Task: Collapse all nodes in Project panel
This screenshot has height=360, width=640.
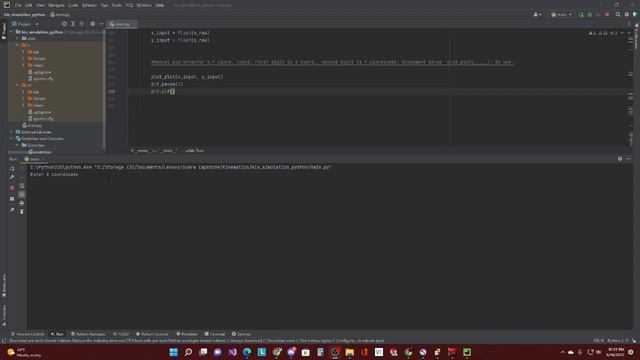Action: point(82,24)
